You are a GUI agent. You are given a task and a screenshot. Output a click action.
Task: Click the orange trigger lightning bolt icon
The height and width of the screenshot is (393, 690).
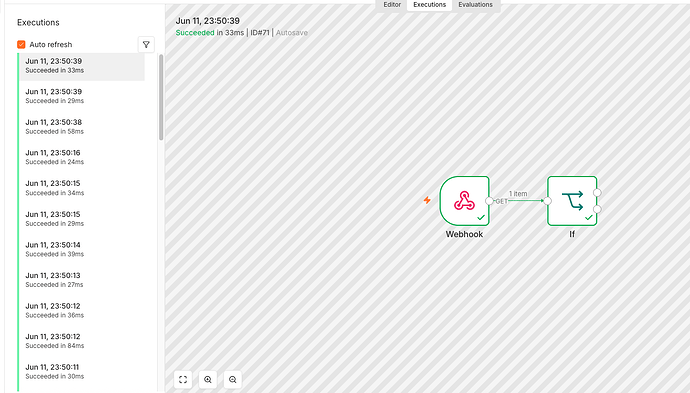427,200
